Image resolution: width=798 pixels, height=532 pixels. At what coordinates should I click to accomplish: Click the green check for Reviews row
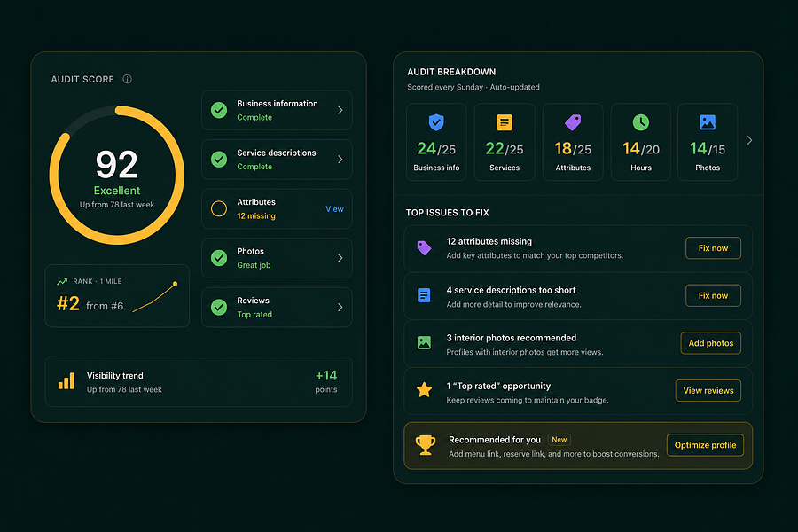pos(219,308)
